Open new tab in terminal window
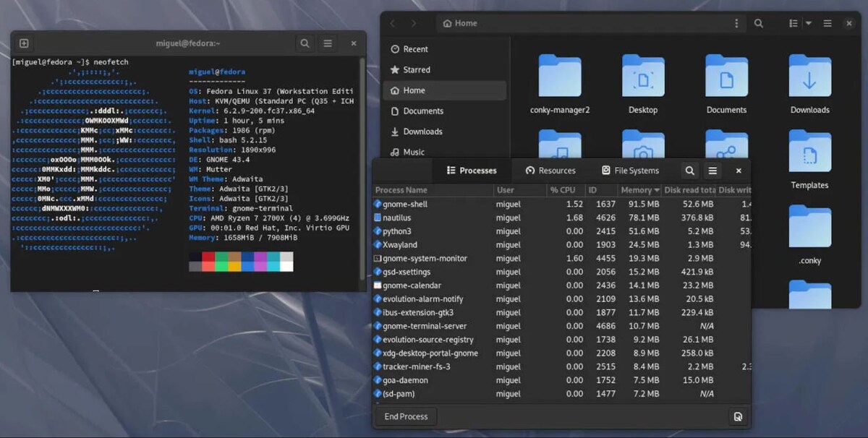Viewport: 868px width, 438px height. 24,43
